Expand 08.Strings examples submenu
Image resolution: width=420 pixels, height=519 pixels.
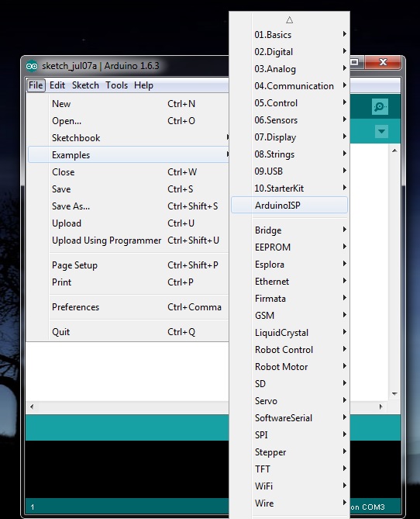(x=289, y=154)
